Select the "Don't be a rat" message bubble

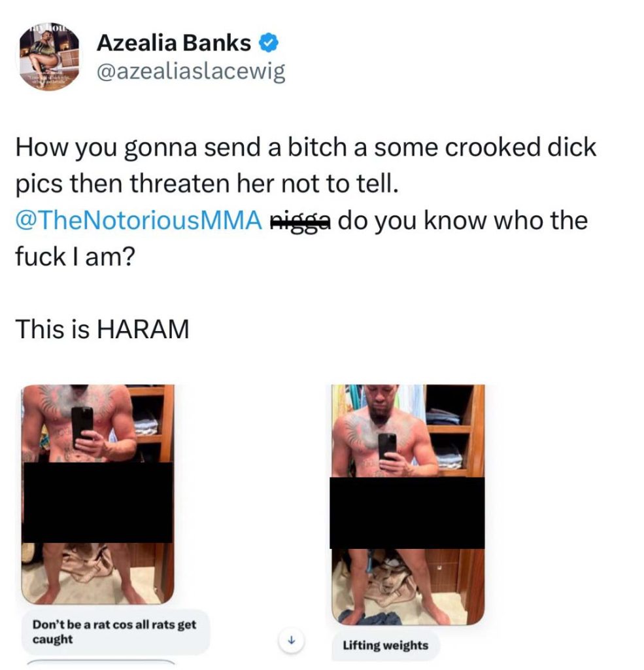point(115,632)
